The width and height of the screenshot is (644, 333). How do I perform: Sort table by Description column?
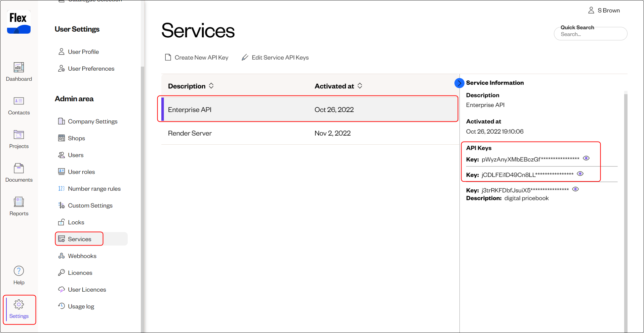pyautogui.click(x=211, y=86)
